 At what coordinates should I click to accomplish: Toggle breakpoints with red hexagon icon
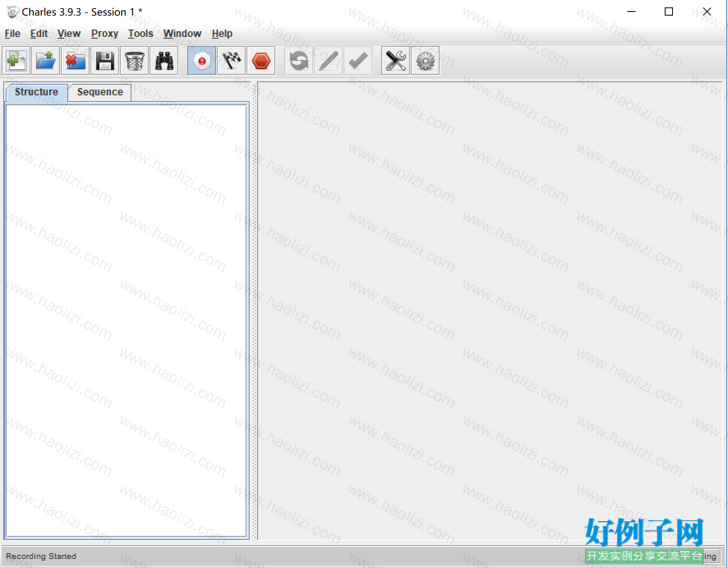[261, 61]
